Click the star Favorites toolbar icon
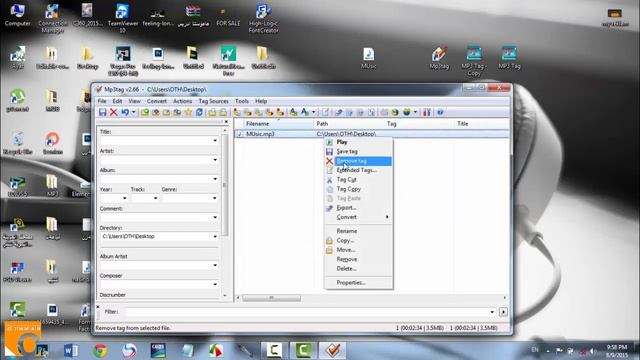This screenshot has height=360, width=640. point(188,112)
